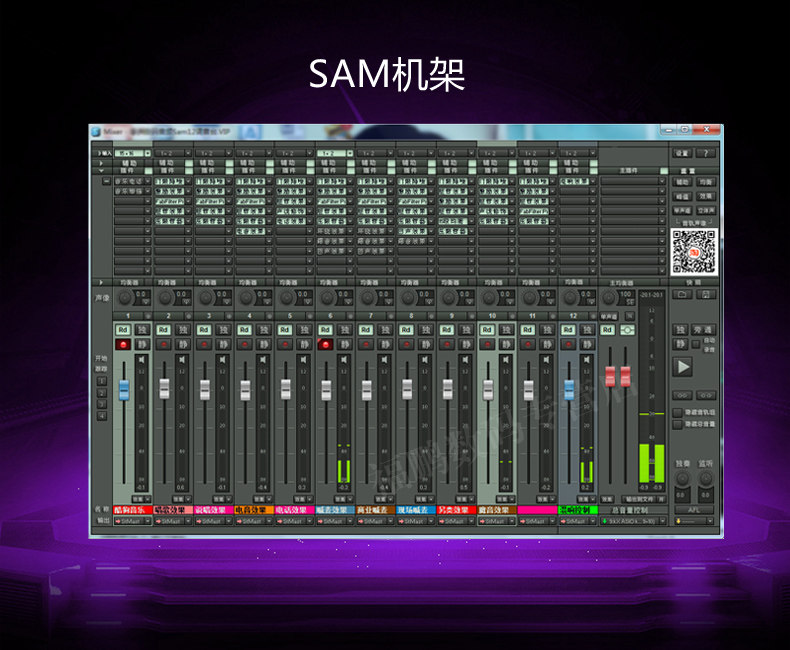Click speaker icon above channel 1 meter
The image size is (790, 650).
click(x=142, y=359)
